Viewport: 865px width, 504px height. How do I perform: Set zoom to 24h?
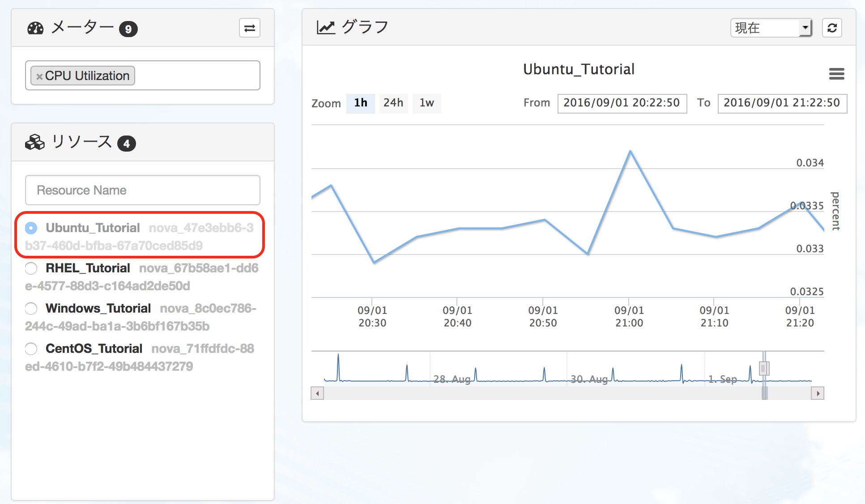click(x=393, y=103)
